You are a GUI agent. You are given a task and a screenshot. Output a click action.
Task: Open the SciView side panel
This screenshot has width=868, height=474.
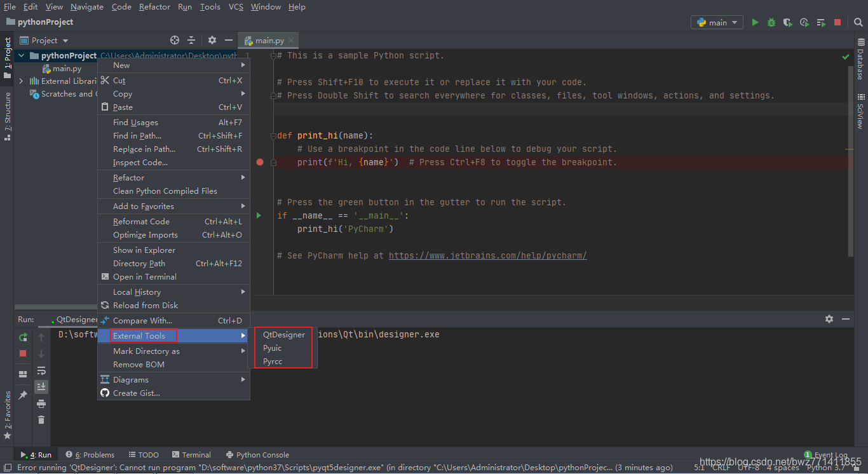pyautogui.click(x=860, y=111)
